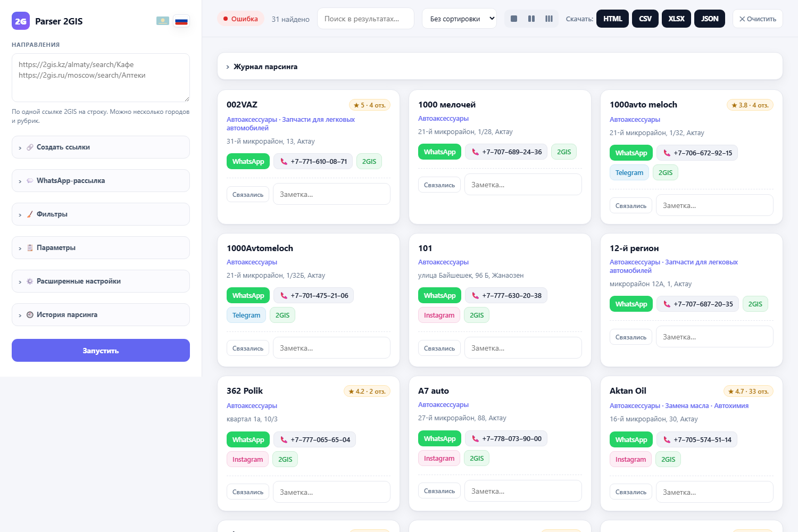The image size is (798, 532).
Task: Toggle Связались on the 12-й регион card
Action: [x=631, y=337]
